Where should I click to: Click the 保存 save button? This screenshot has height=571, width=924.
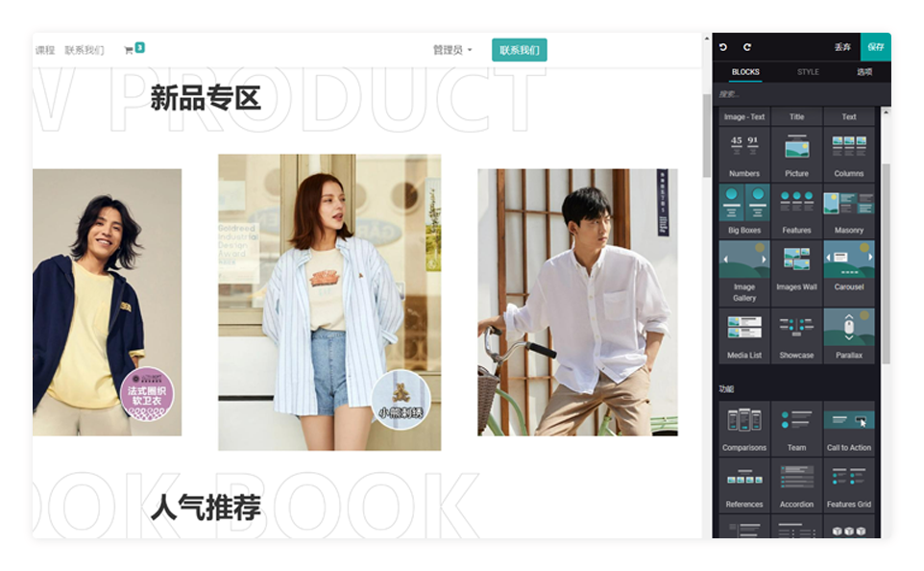pos(875,47)
